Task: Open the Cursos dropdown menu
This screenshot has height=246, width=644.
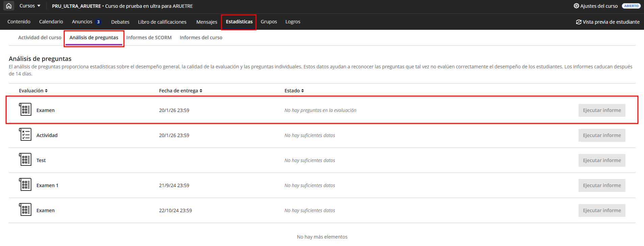Action: (30, 6)
